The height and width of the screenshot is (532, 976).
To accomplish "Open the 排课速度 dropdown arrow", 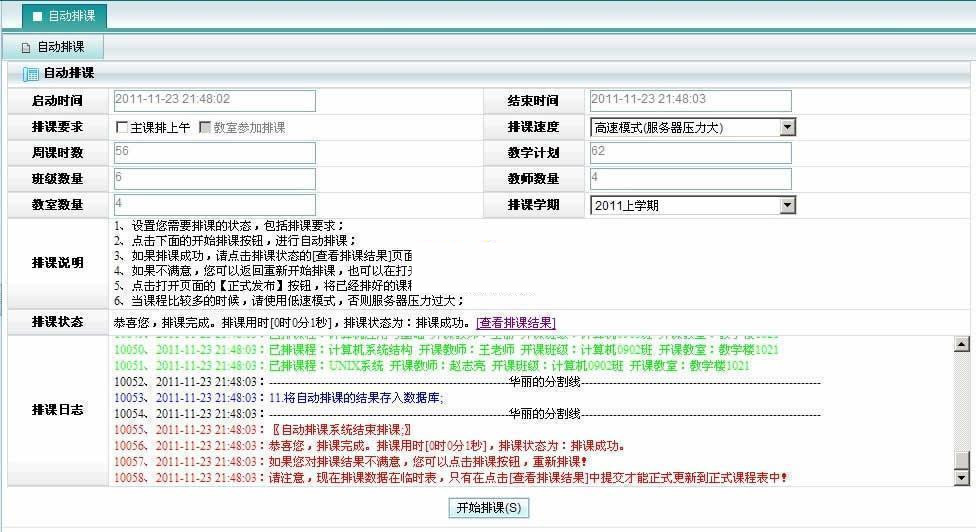I will click(x=787, y=127).
